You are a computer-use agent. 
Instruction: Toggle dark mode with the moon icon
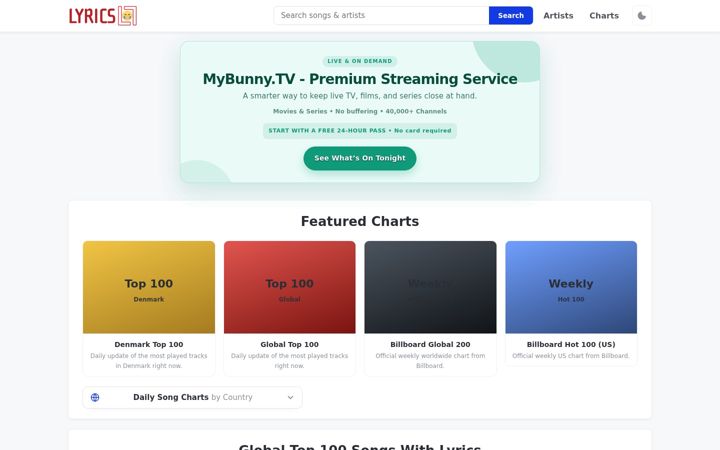pyautogui.click(x=641, y=16)
